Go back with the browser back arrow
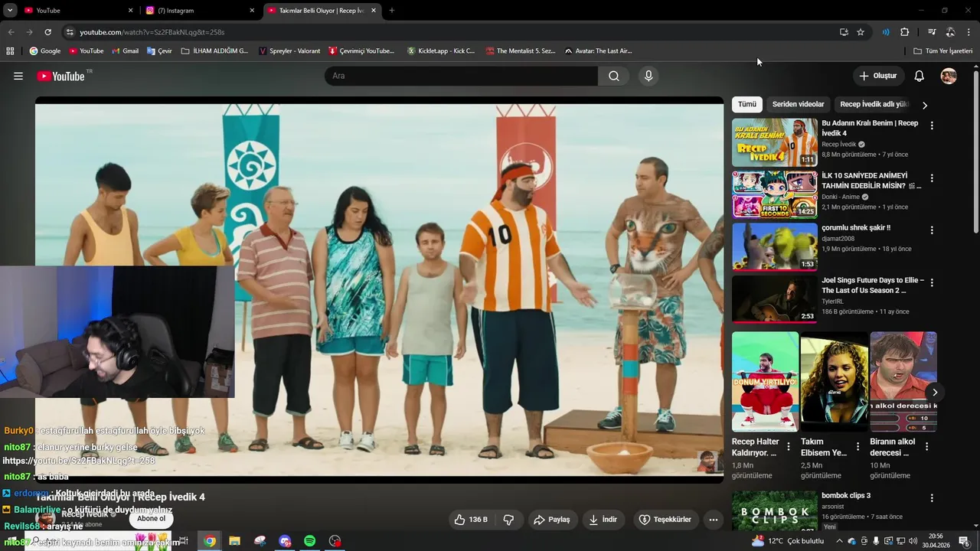The height and width of the screenshot is (551, 980). tap(11, 32)
